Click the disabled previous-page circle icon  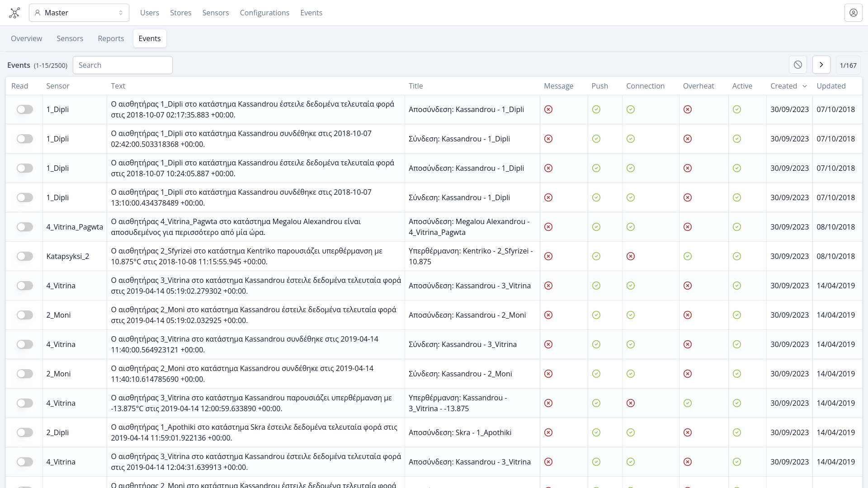click(x=798, y=65)
